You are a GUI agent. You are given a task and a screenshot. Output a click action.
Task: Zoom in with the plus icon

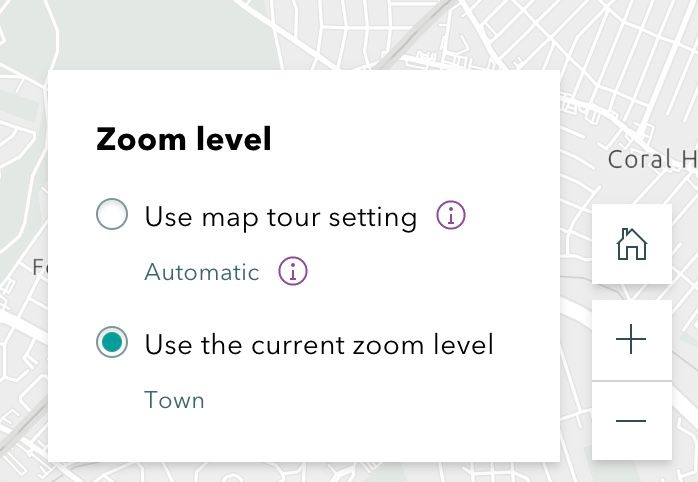pos(631,340)
